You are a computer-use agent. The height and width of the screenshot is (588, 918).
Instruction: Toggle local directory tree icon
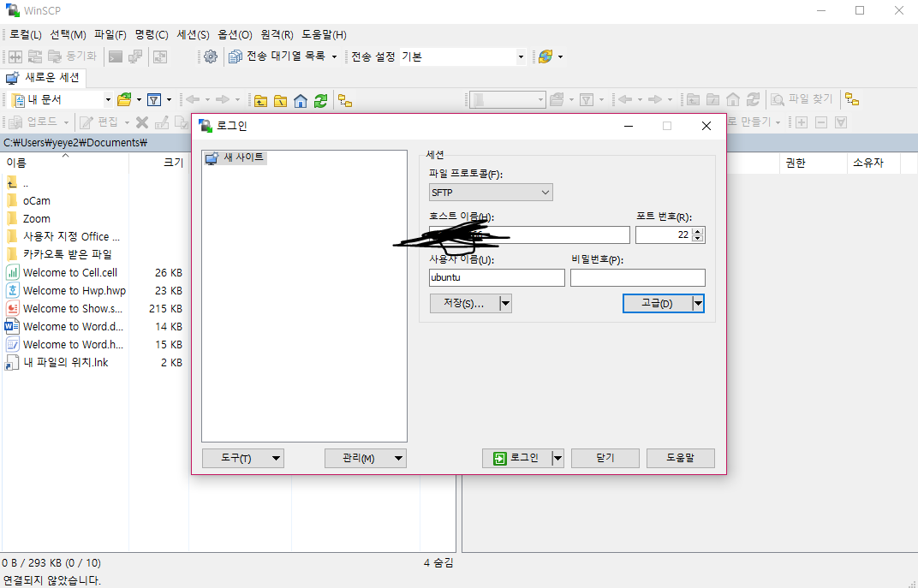coord(345,101)
